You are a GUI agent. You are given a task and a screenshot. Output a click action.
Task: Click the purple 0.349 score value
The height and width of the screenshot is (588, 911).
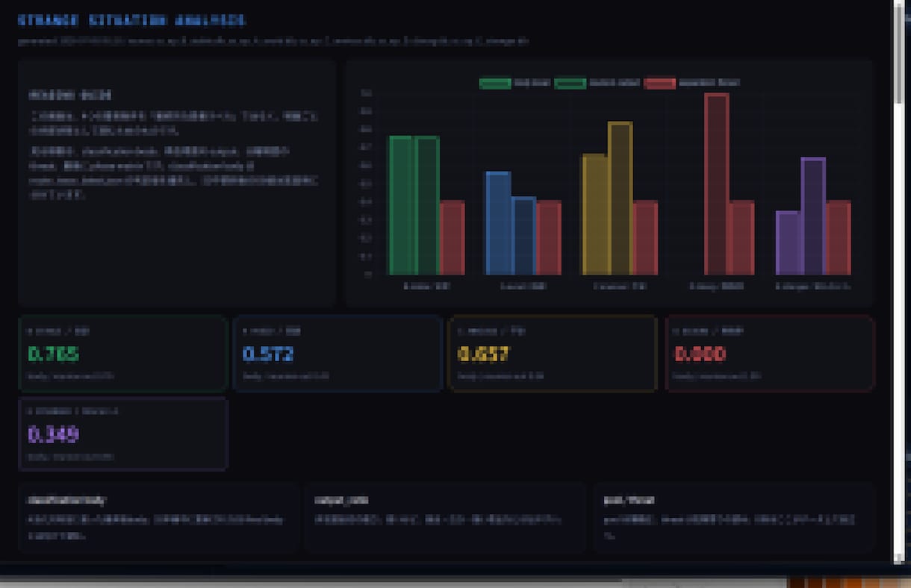point(54,434)
